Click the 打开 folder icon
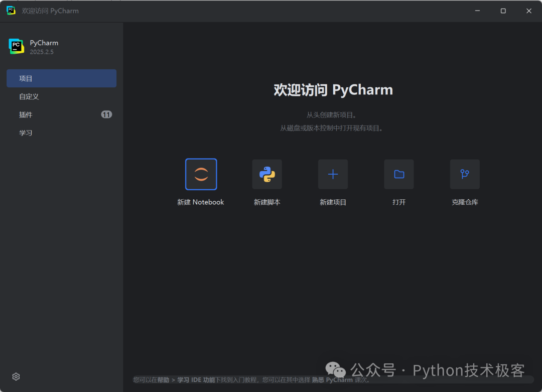 399,174
